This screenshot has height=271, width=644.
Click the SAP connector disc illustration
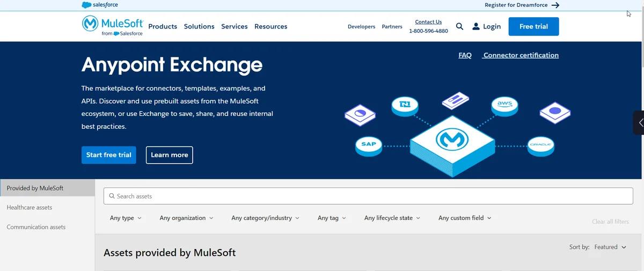369,145
